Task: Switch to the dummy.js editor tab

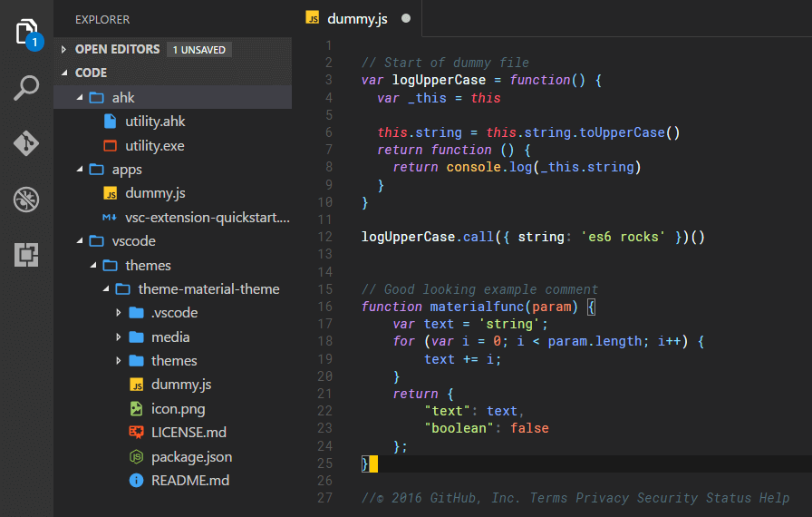Action: [x=357, y=18]
